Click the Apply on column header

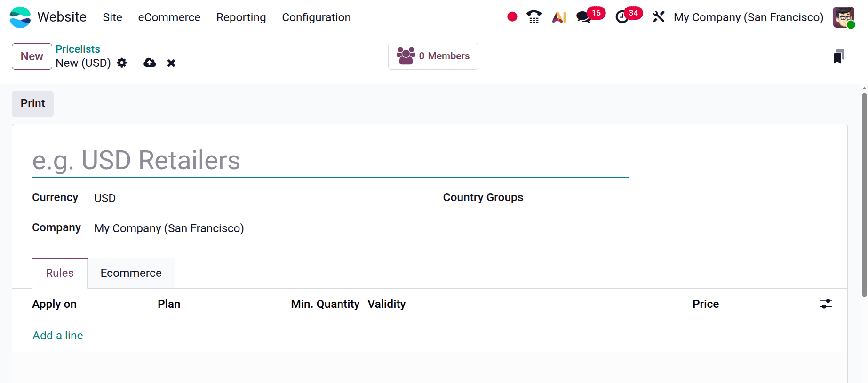(54, 304)
